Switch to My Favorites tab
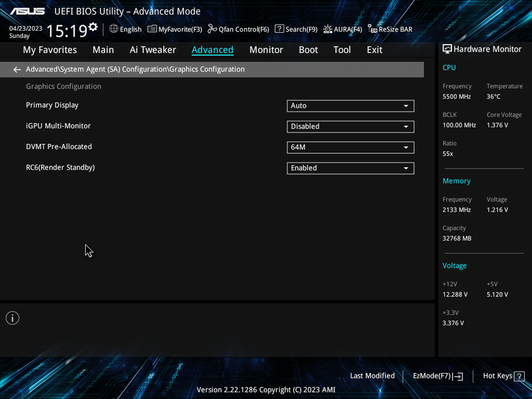The height and width of the screenshot is (399, 532). click(x=50, y=50)
